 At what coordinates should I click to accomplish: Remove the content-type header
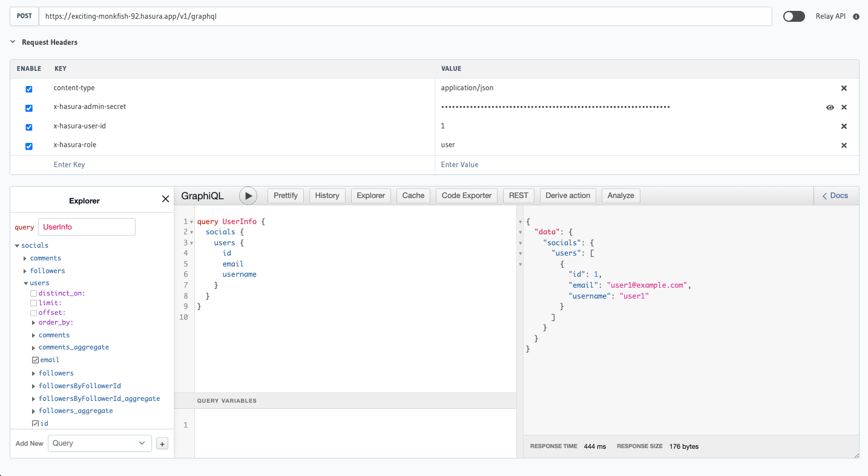(844, 88)
